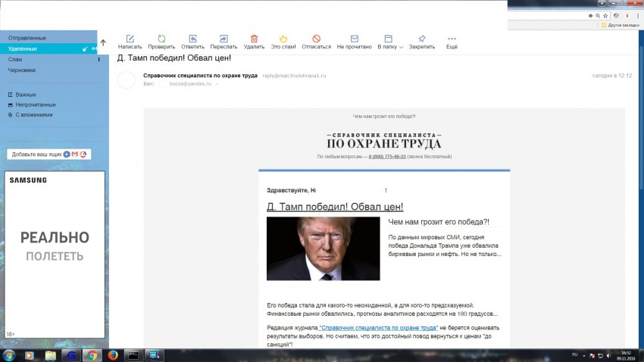
Task: Open the Отправленные folder
Action: [27, 38]
